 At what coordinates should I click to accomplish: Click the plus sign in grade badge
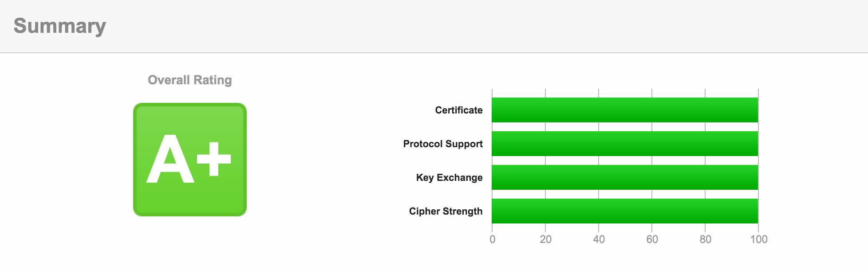click(x=214, y=159)
